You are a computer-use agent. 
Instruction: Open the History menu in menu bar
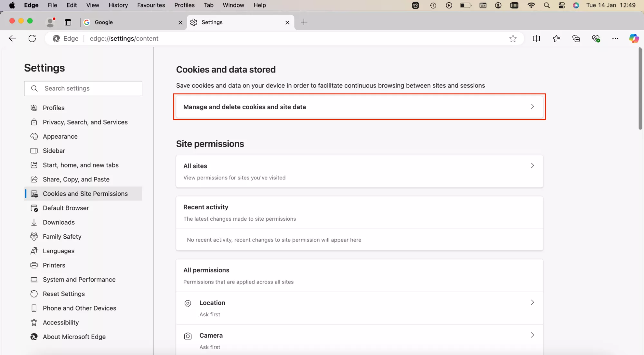coord(118,5)
